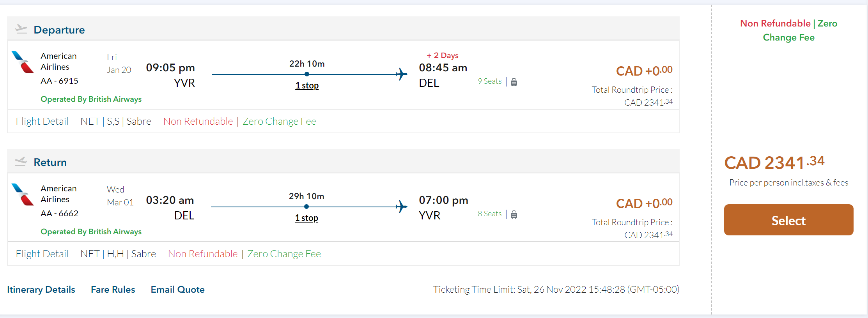The image size is (868, 318).
Task: Click the departure plane takeoff icon
Action: (x=21, y=29)
